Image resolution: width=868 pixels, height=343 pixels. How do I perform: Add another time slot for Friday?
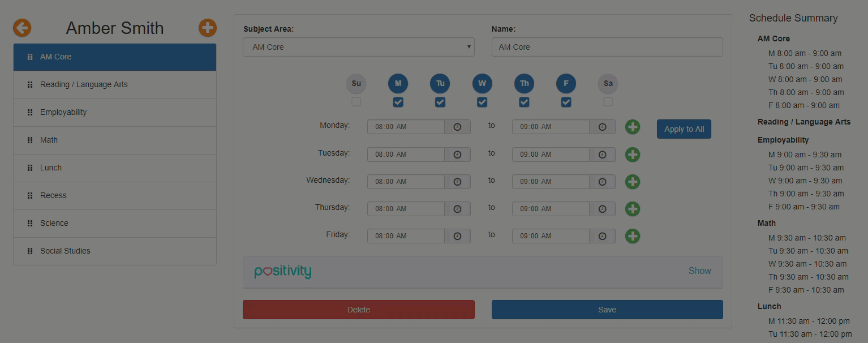click(x=633, y=236)
